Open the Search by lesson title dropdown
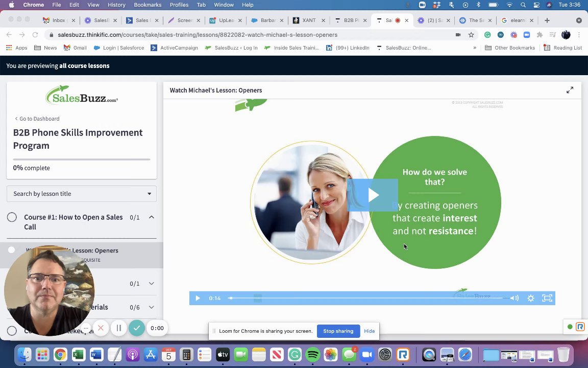The image size is (588, 368). (x=82, y=194)
